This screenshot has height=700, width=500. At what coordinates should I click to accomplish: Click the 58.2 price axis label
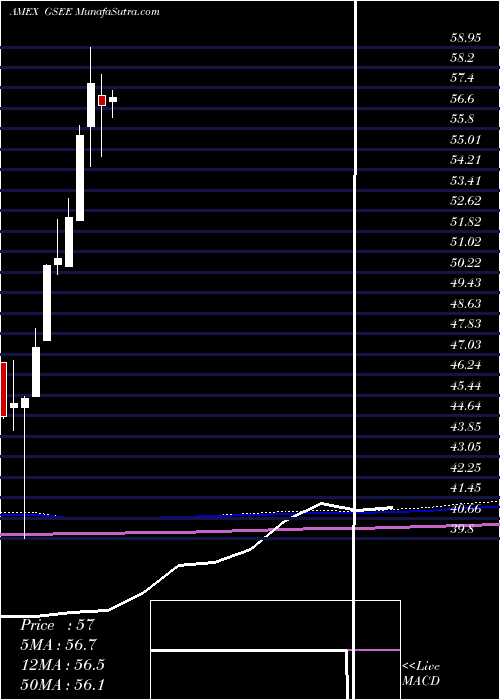[462, 58]
